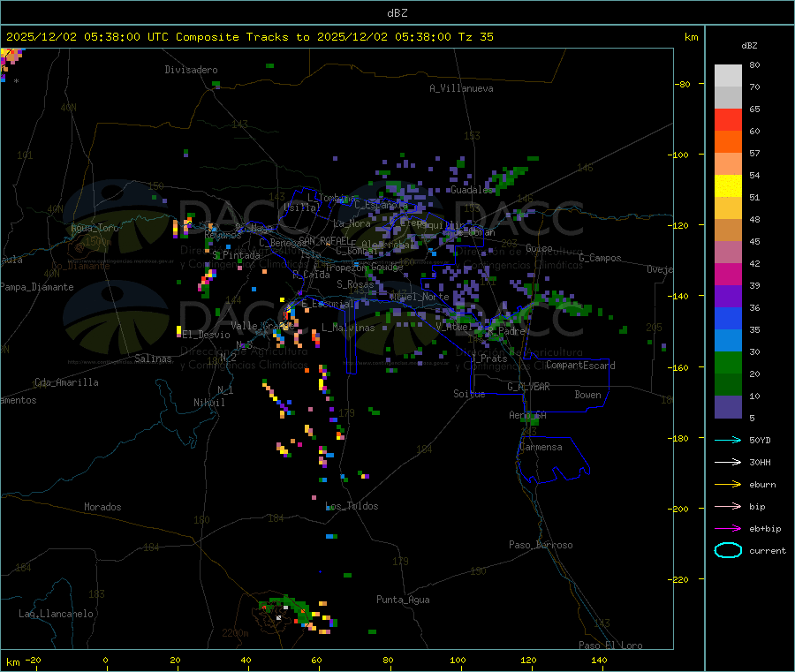Click the S_Rosas place label
This screenshot has height=672, width=795.
(355, 285)
